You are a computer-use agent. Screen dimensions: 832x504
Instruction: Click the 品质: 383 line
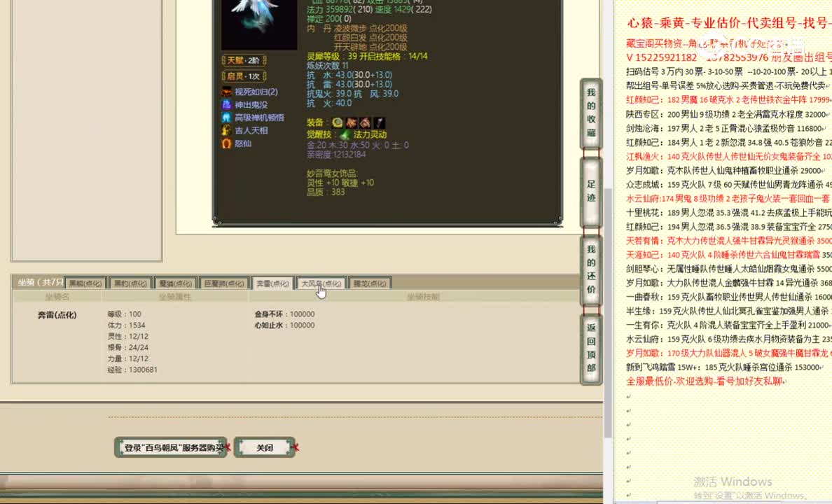325,192
